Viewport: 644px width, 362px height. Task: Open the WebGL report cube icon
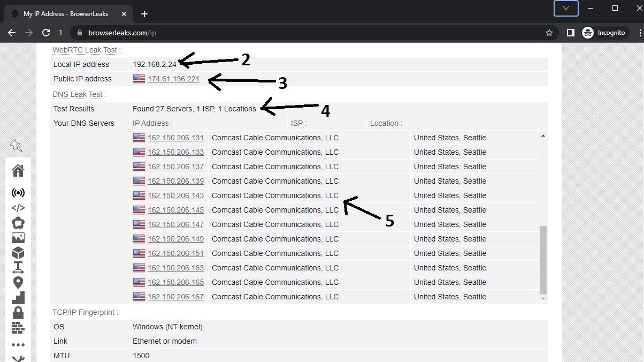point(18,253)
